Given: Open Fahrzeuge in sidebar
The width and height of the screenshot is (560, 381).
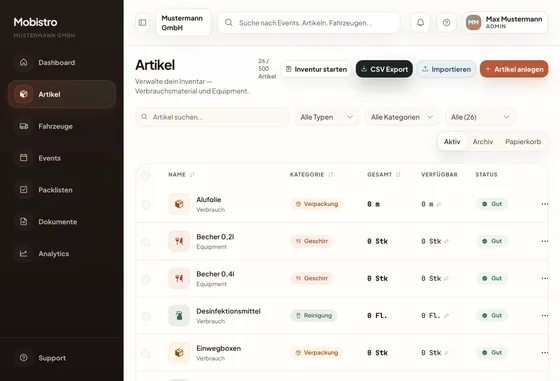Looking at the screenshot, I should [x=62, y=126].
